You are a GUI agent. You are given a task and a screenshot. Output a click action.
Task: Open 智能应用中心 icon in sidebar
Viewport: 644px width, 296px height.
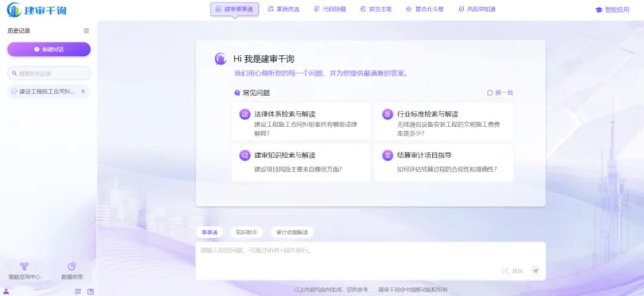click(24, 267)
